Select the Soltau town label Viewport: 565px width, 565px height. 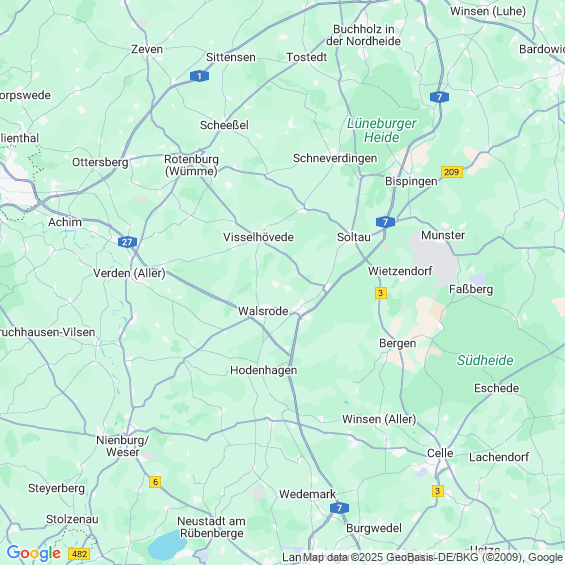point(353,237)
